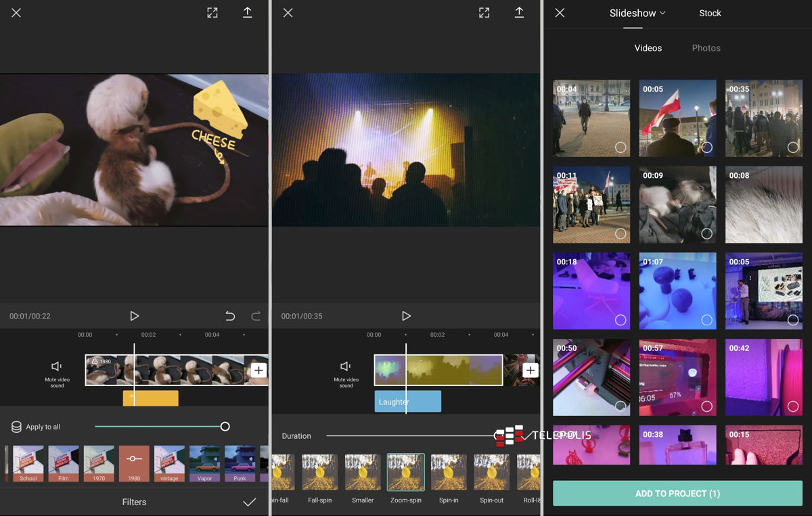Mute video sound in the left editor
812x516 pixels.
pos(57,367)
